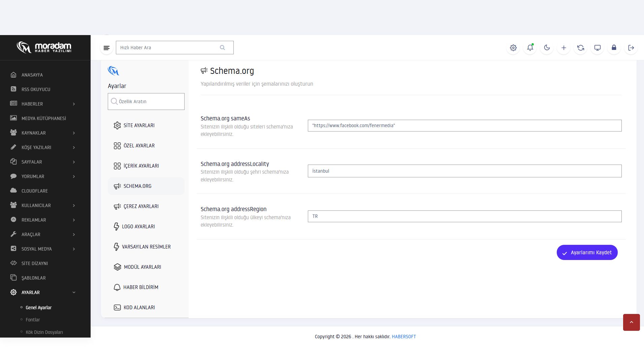The width and height of the screenshot is (644, 347).
Task: Click the Ayarlar panel blue logo
Action: 114,71
